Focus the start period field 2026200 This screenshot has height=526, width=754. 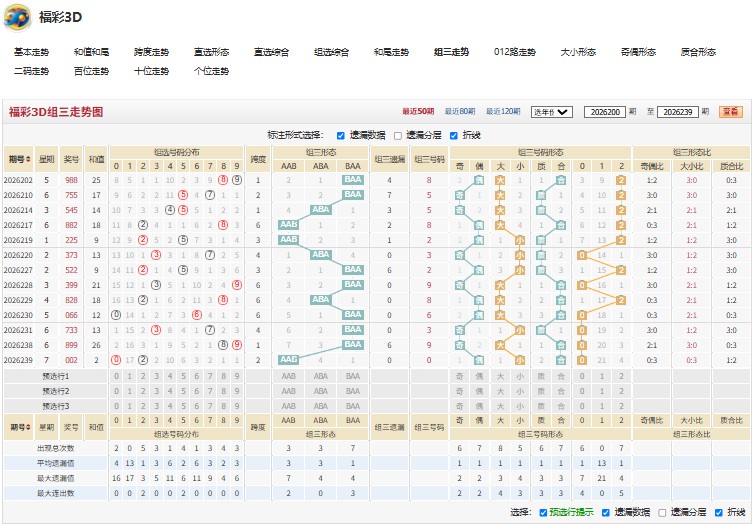coord(605,112)
